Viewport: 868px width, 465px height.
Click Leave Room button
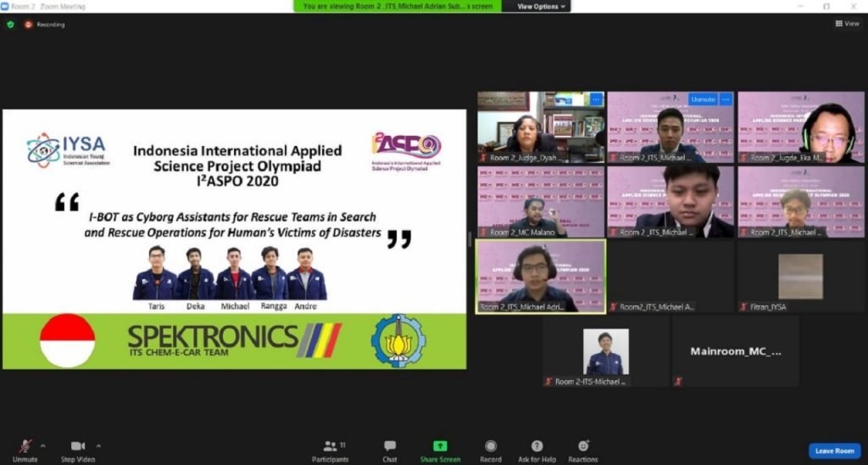[835, 451]
